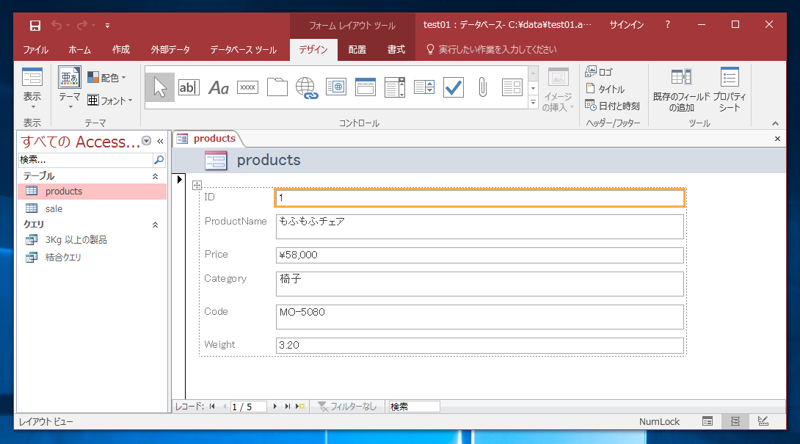Click the navigation pane 検索 box

85,160
